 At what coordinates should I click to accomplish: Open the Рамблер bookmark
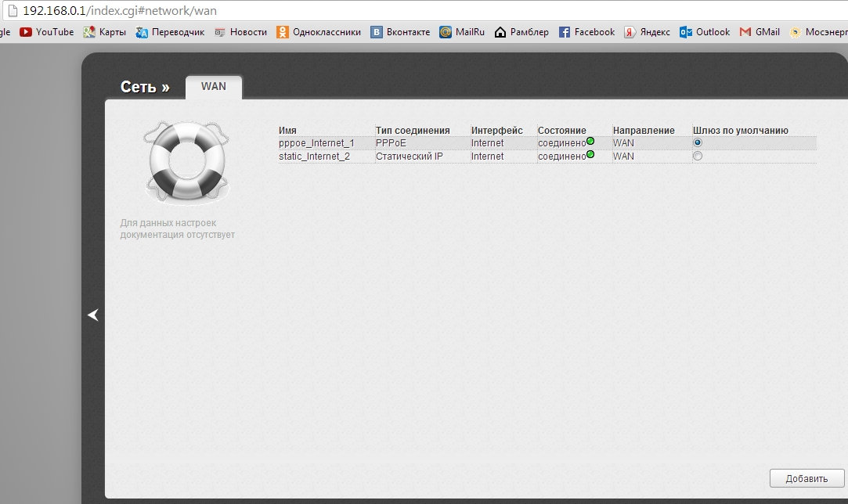tap(521, 32)
